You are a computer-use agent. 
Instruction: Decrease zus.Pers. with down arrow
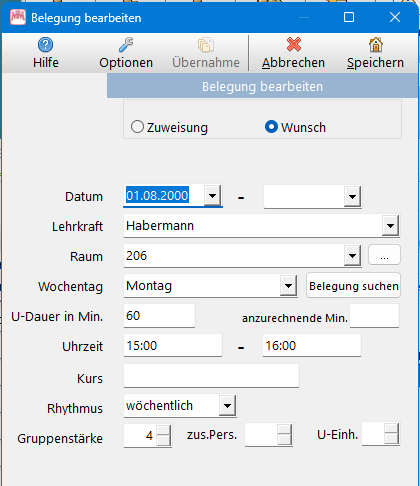point(284,440)
